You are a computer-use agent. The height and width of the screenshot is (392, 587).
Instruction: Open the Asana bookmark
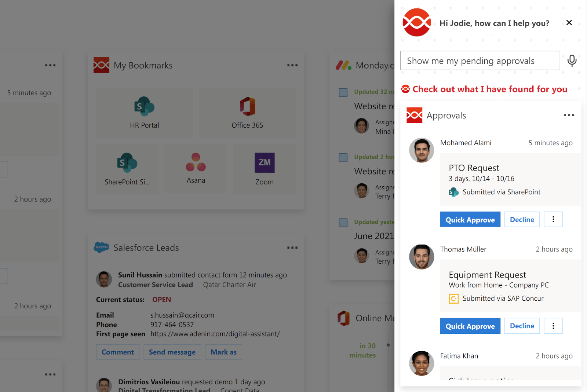coord(196,168)
